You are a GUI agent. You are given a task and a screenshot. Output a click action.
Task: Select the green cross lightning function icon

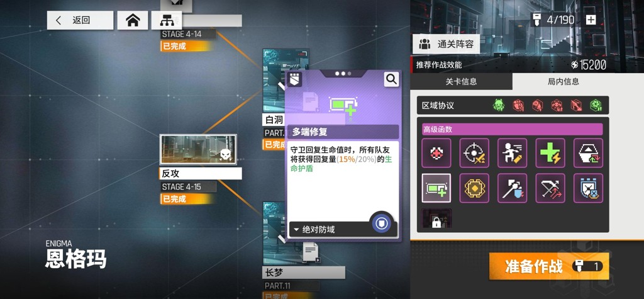(550, 153)
